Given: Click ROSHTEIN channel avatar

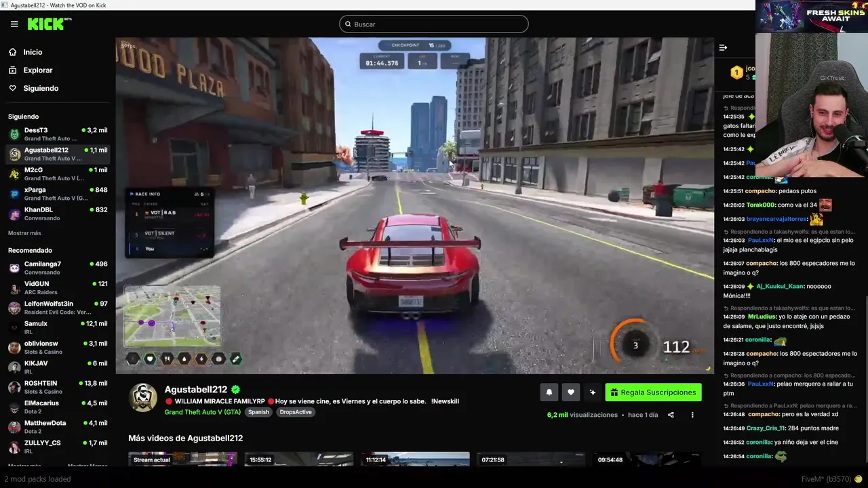Looking at the screenshot, I should pyautogui.click(x=14, y=387).
